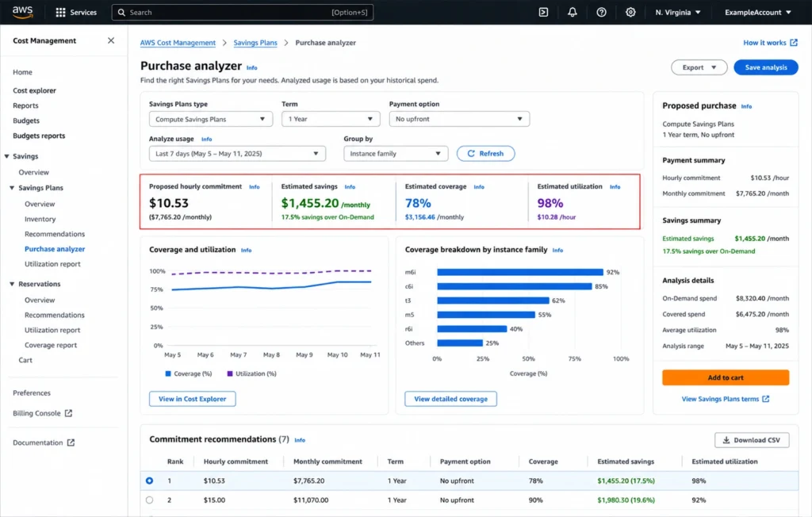Open Savings Plans Utilization report
The width and height of the screenshot is (812, 517).
click(52, 264)
